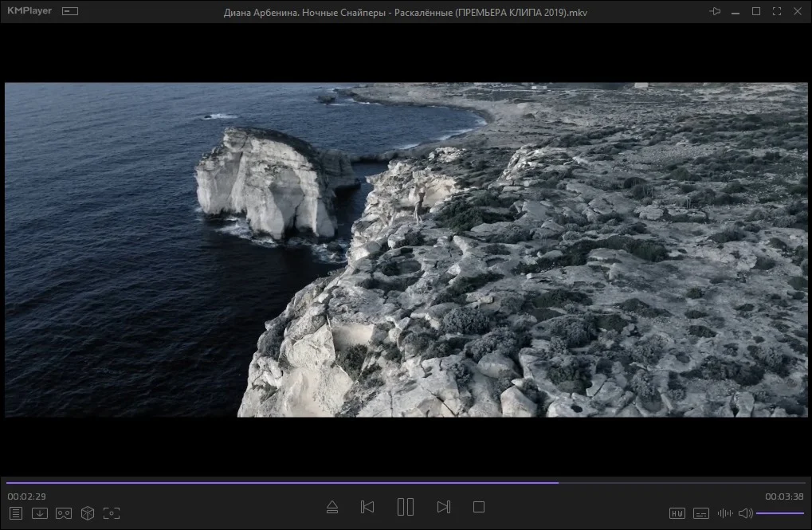Screen dimensions: 812x530
Task: Toggle the always-on-top pin icon
Action: [x=715, y=11]
